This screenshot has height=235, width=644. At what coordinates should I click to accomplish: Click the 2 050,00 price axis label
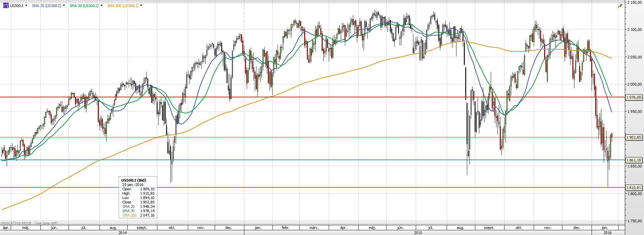tap(635, 57)
